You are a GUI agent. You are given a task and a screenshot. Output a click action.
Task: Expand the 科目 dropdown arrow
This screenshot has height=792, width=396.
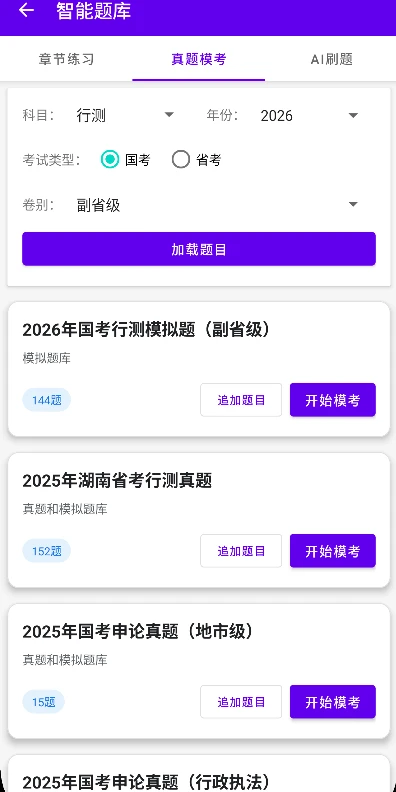coord(169,115)
